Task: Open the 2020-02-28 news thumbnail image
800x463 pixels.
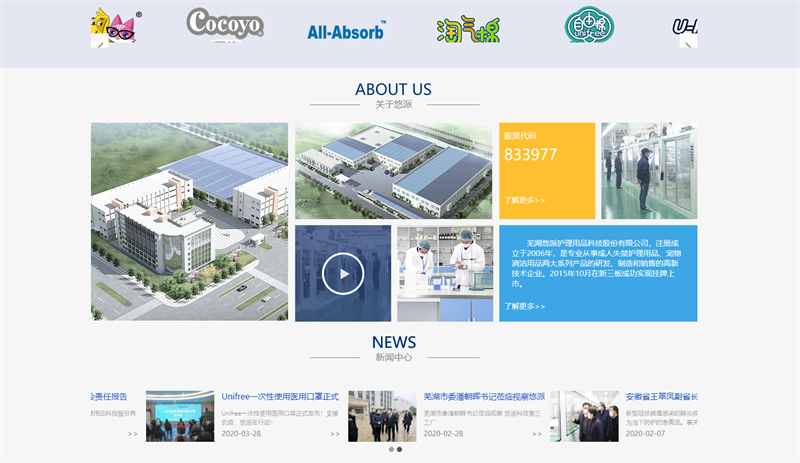Action: [x=382, y=416]
